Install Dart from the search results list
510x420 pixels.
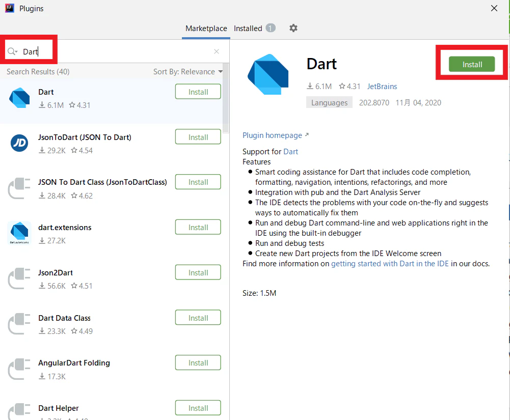pos(198,92)
